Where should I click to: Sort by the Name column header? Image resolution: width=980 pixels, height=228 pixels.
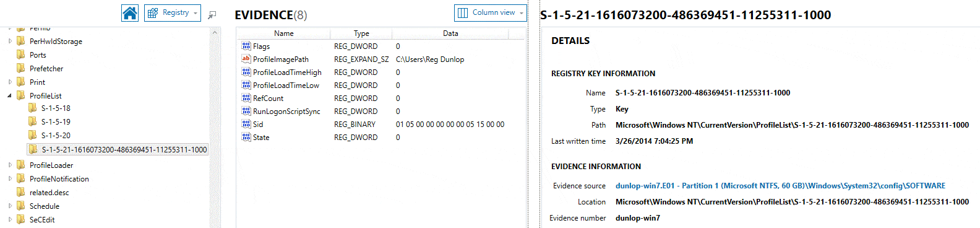[284, 33]
